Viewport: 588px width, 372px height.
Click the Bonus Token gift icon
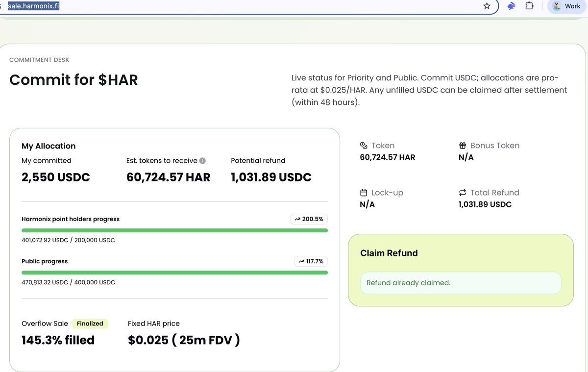tap(462, 145)
